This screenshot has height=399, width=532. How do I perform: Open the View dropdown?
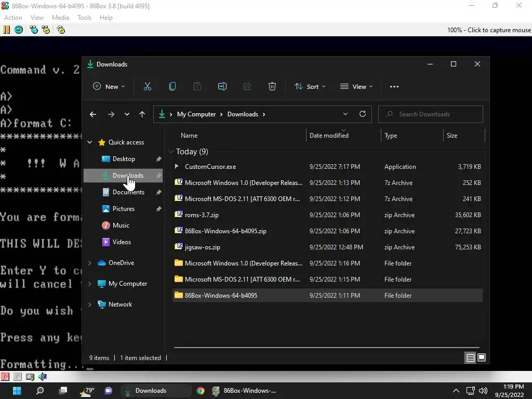(356, 87)
